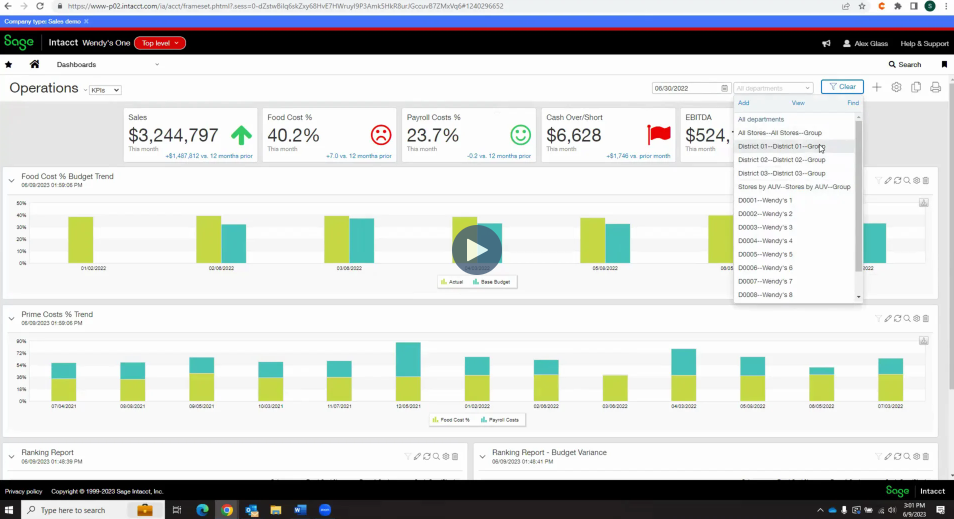
Task: Collapse Ranking Report - Budget Variance section
Action: click(482, 456)
